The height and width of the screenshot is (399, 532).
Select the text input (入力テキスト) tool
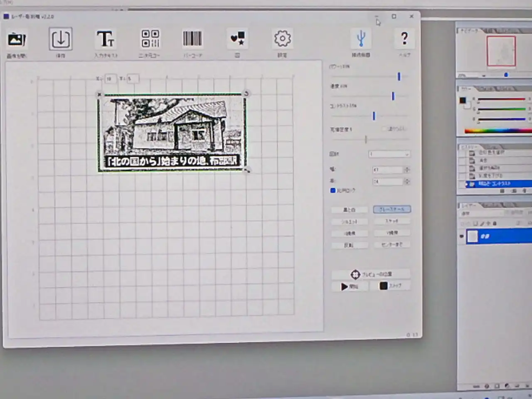coord(106,39)
